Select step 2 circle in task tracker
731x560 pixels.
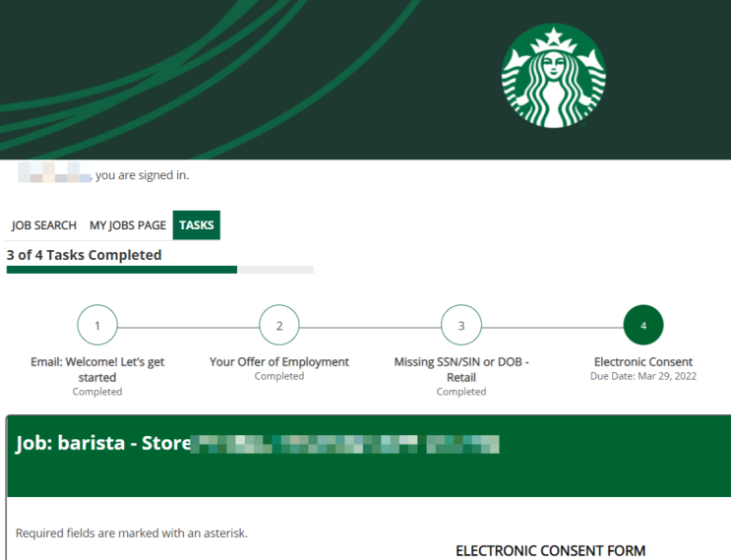[278, 325]
